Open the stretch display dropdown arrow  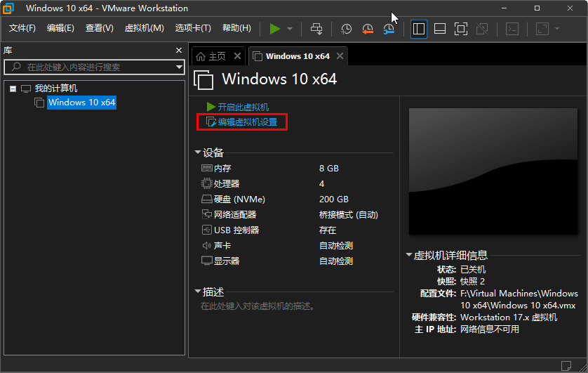[557, 29]
